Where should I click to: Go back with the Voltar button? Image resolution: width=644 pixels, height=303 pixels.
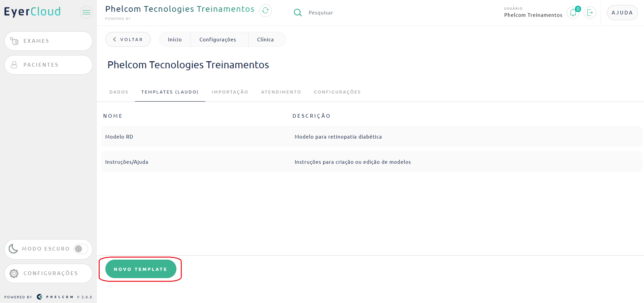tap(128, 39)
